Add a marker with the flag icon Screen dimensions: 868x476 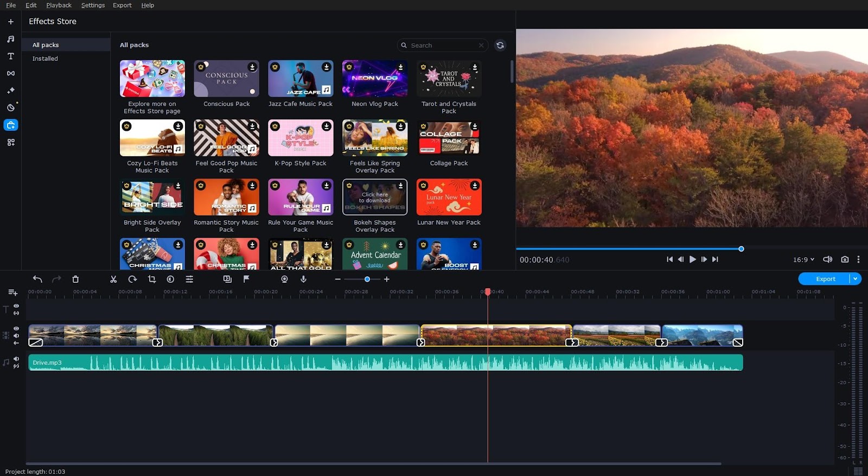coord(246,279)
